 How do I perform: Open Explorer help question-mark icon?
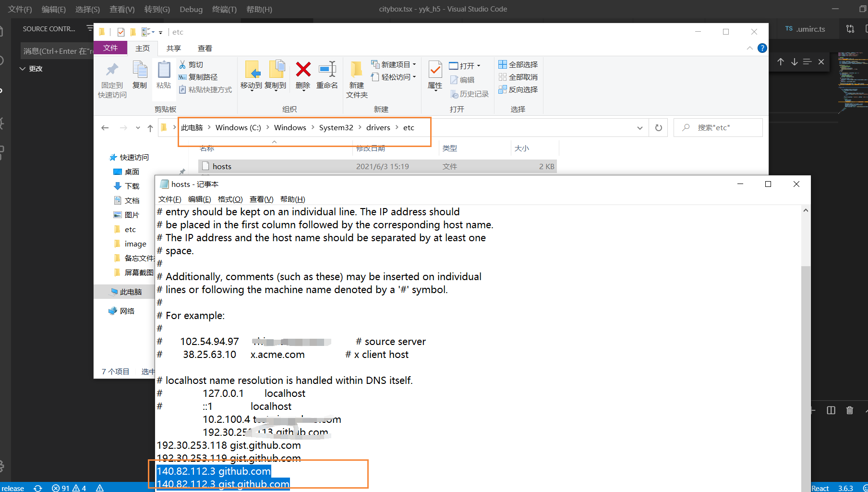[x=762, y=48]
